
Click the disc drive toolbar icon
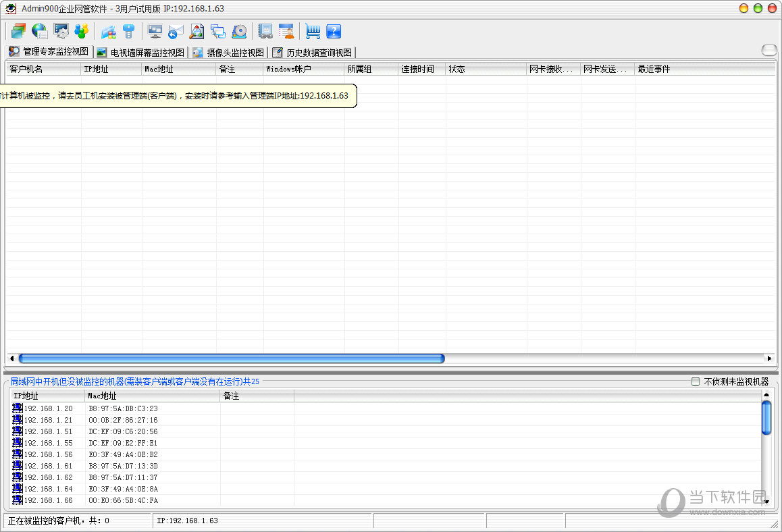[239, 32]
